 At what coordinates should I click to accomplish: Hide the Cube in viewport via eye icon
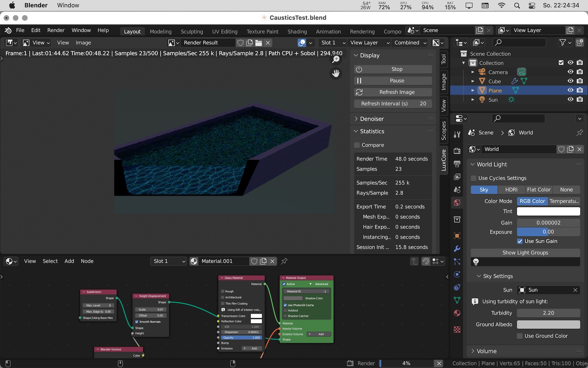pos(570,81)
